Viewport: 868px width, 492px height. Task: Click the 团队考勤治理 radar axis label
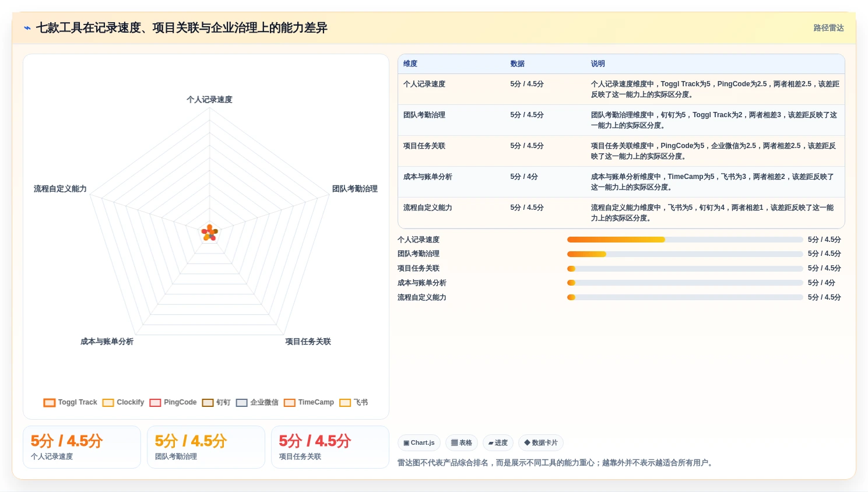tap(355, 189)
